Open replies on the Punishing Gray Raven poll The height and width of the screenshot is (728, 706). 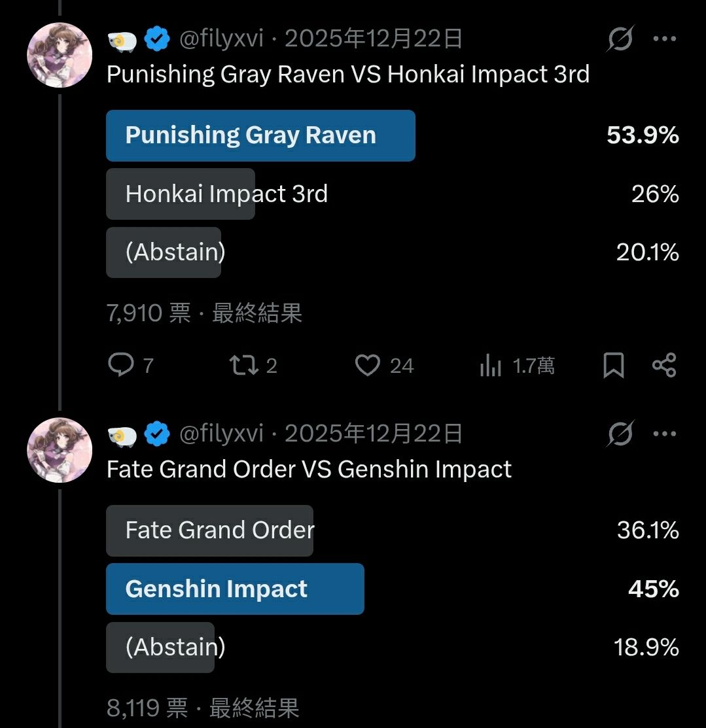click(x=122, y=365)
